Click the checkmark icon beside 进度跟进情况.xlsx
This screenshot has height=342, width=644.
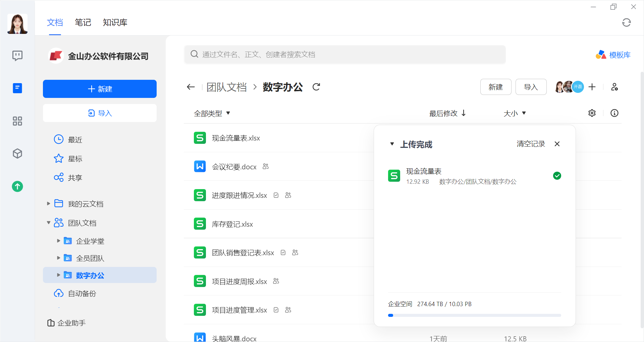coord(276,195)
